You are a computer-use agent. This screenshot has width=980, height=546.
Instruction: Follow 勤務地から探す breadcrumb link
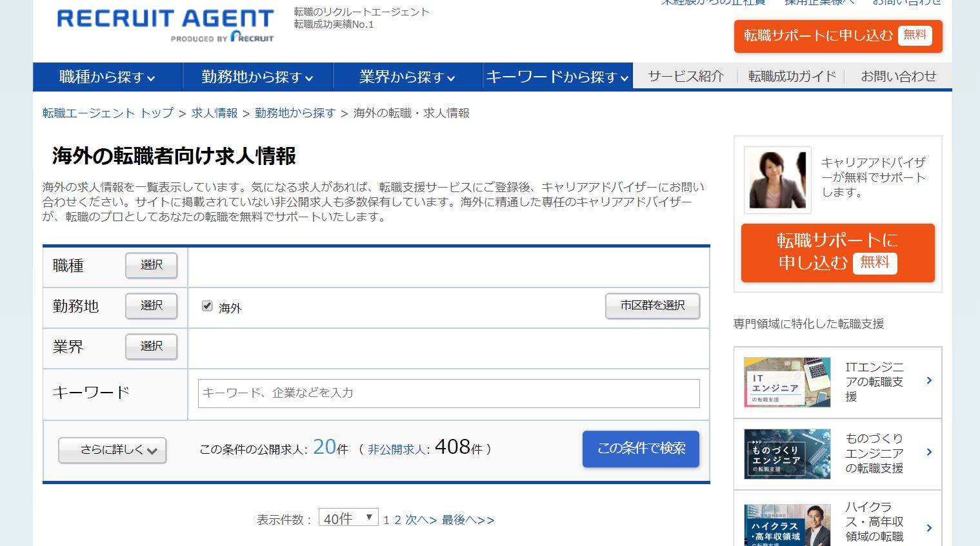point(295,113)
